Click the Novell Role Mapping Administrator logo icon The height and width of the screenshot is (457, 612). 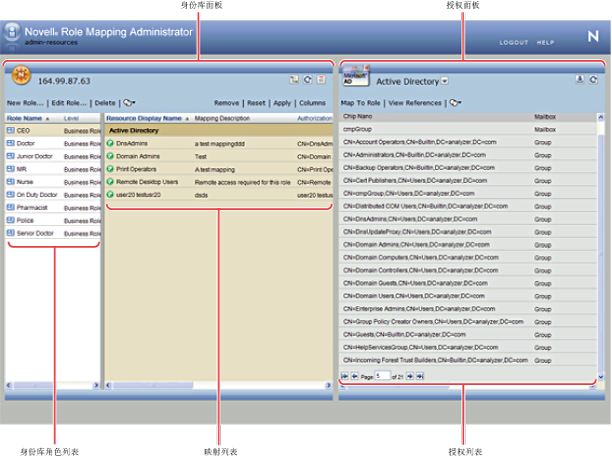(12, 33)
